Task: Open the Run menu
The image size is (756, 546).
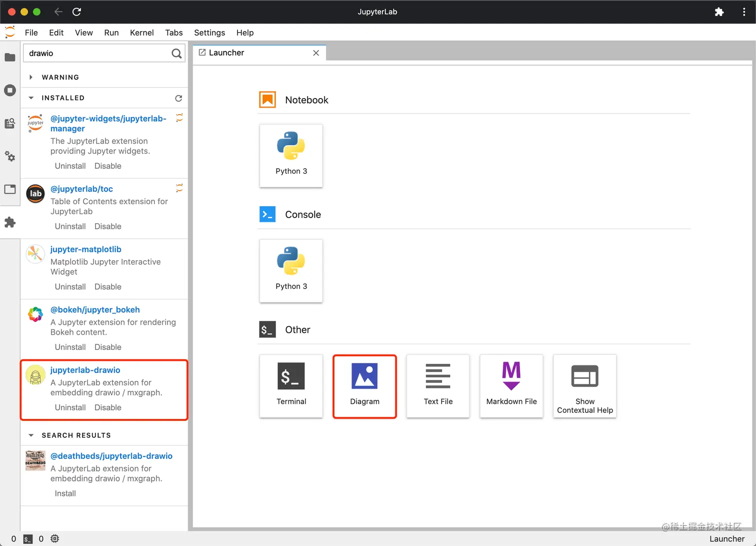Action: coord(111,33)
